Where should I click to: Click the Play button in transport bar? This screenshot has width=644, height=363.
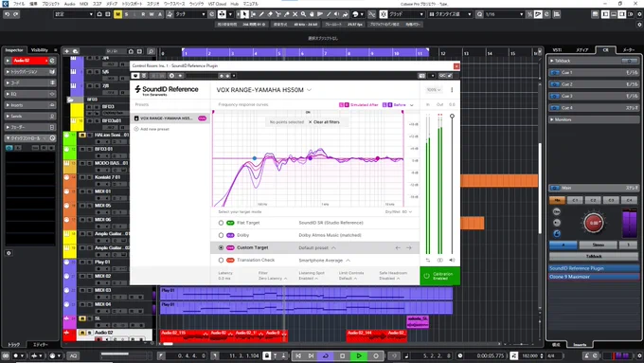click(359, 356)
